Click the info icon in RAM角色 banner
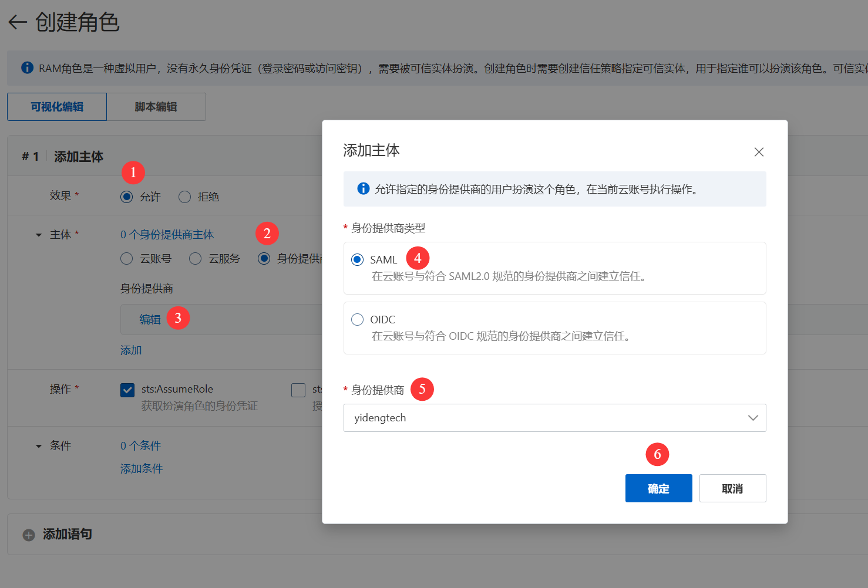 pos(27,68)
